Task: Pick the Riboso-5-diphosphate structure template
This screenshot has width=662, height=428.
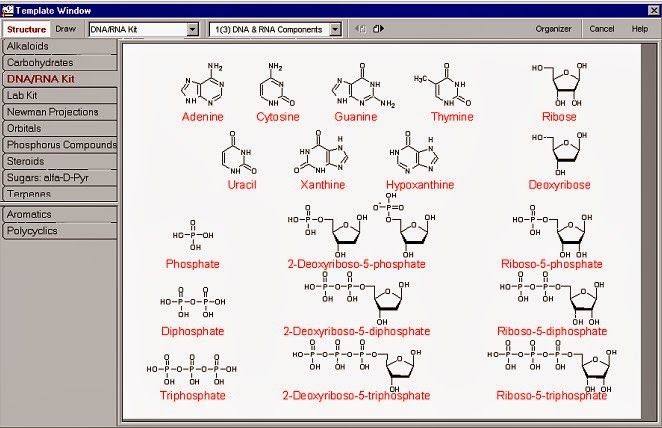Action: point(552,298)
